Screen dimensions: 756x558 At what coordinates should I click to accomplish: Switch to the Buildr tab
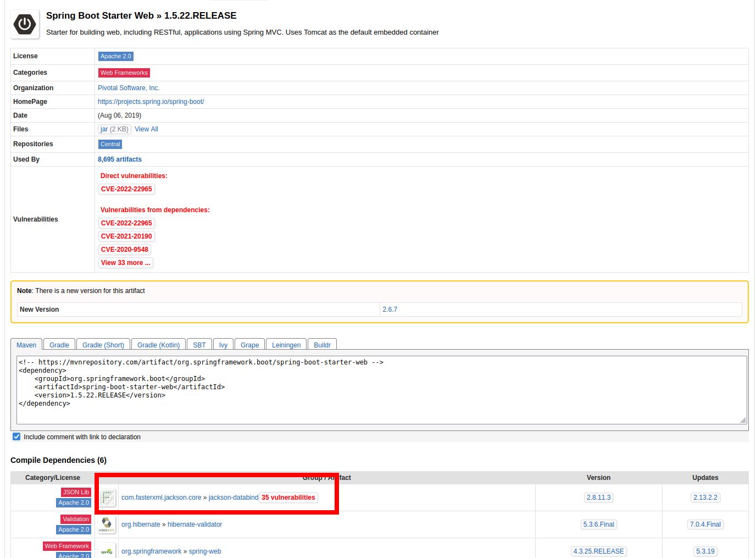[x=322, y=345]
